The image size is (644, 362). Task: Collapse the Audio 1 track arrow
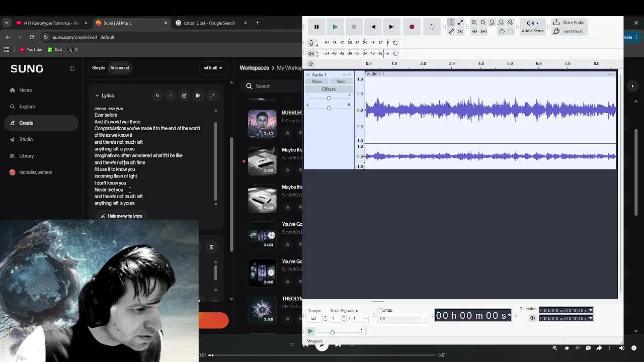[344, 75]
